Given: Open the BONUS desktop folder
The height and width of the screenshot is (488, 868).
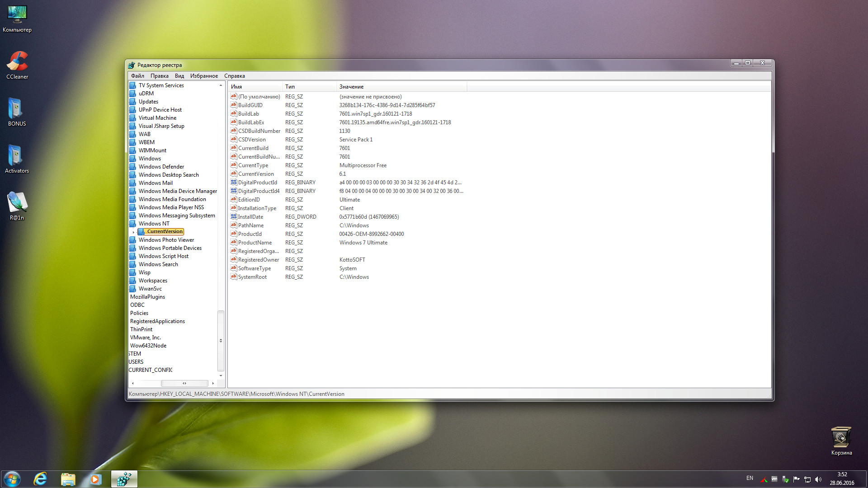Looking at the screenshot, I should click(x=17, y=112).
